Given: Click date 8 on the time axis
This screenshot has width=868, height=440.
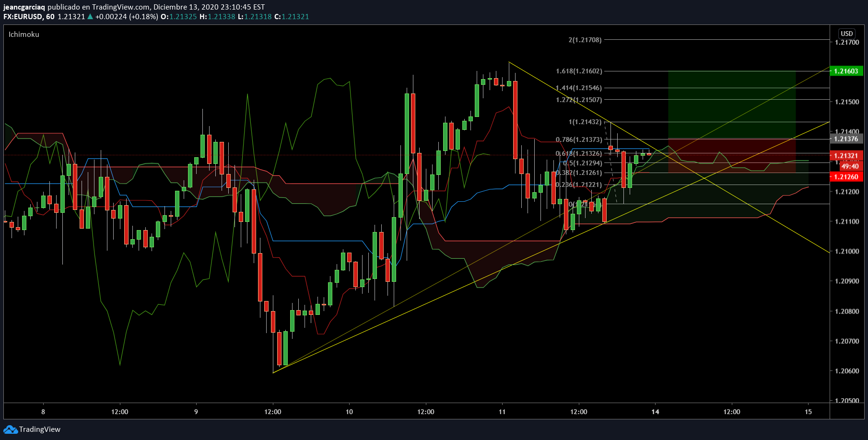Looking at the screenshot, I should click(43, 412).
